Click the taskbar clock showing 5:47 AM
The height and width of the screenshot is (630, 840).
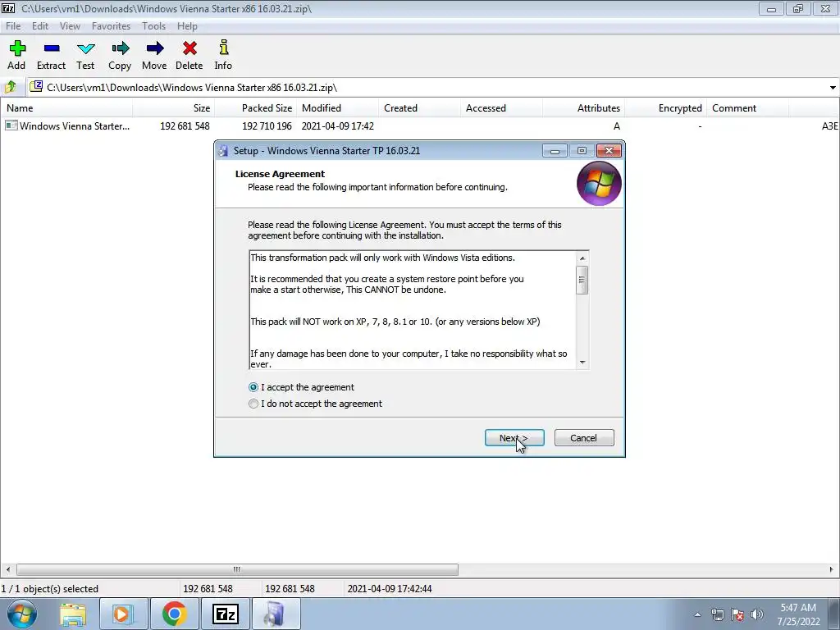[798, 614]
